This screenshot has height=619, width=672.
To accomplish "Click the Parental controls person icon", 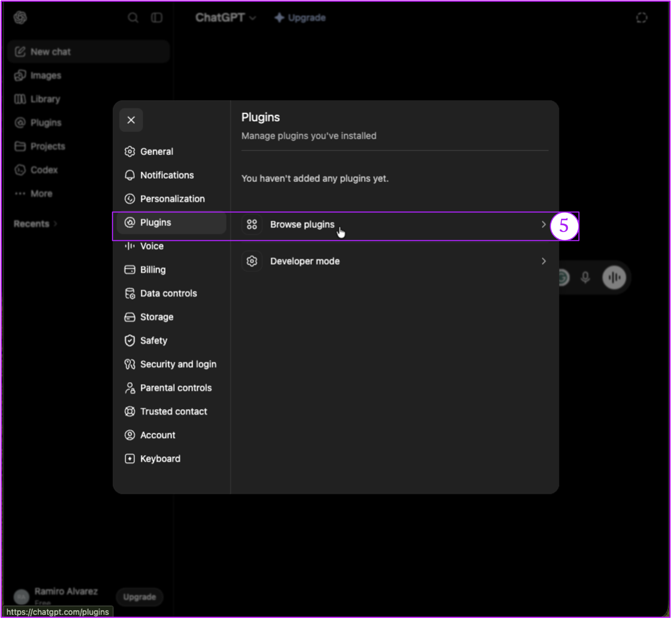I will pyautogui.click(x=130, y=388).
